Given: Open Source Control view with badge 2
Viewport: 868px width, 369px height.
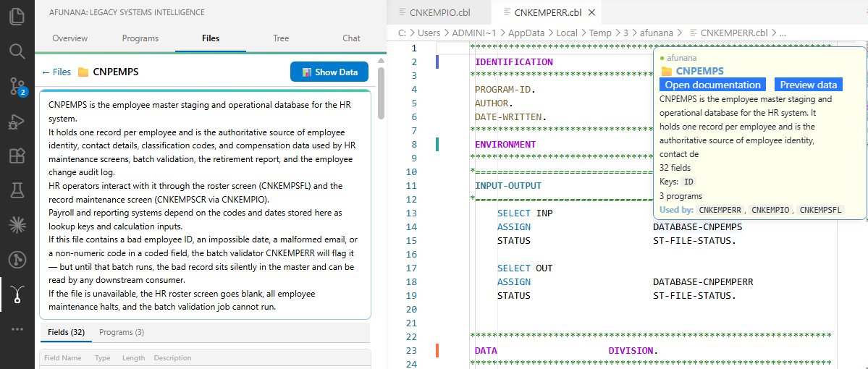Looking at the screenshot, I should [x=17, y=86].
